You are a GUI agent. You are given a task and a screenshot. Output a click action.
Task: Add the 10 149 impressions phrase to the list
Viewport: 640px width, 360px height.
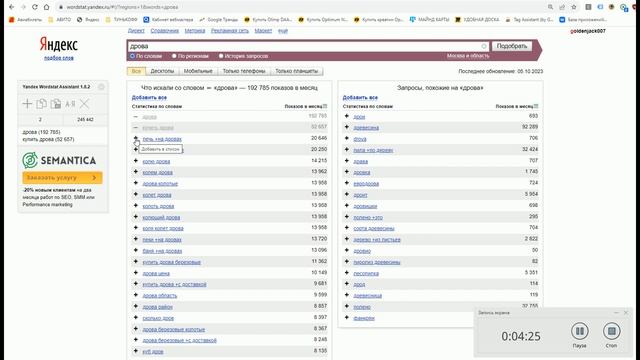pos(136,273)
